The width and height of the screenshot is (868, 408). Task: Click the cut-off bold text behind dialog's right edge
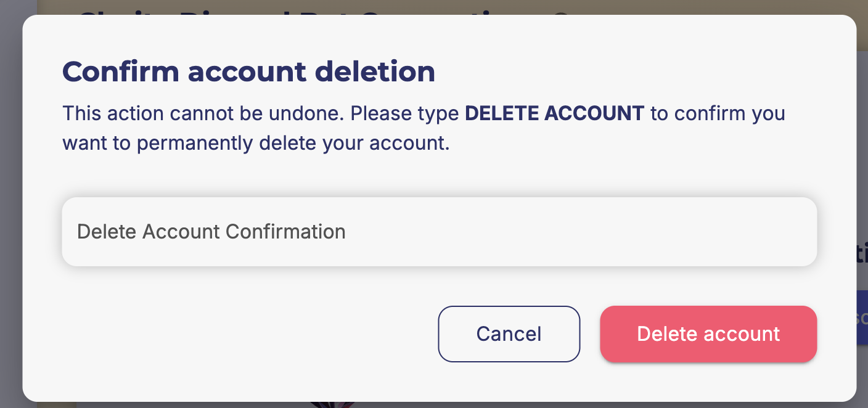862,254
